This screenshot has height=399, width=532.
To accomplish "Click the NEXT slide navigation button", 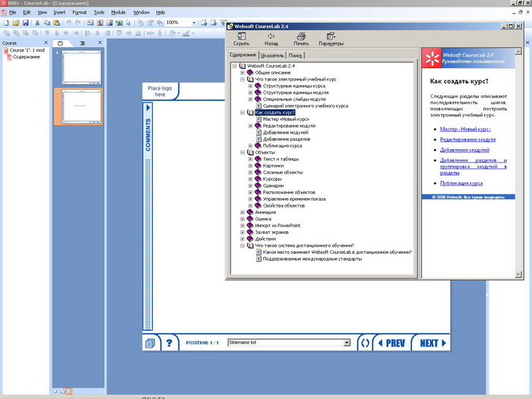I will pyautogui.click(x=432, y=344).
